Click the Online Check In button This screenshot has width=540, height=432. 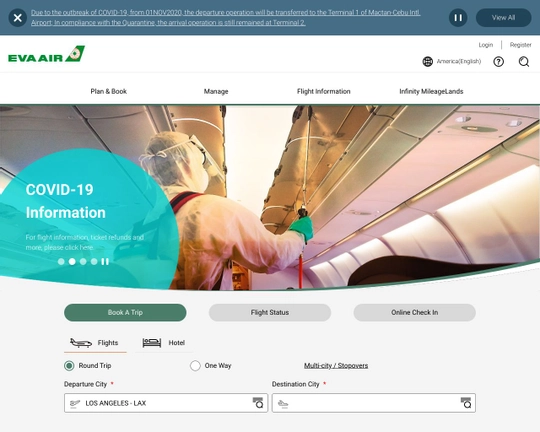coord(415,312)
